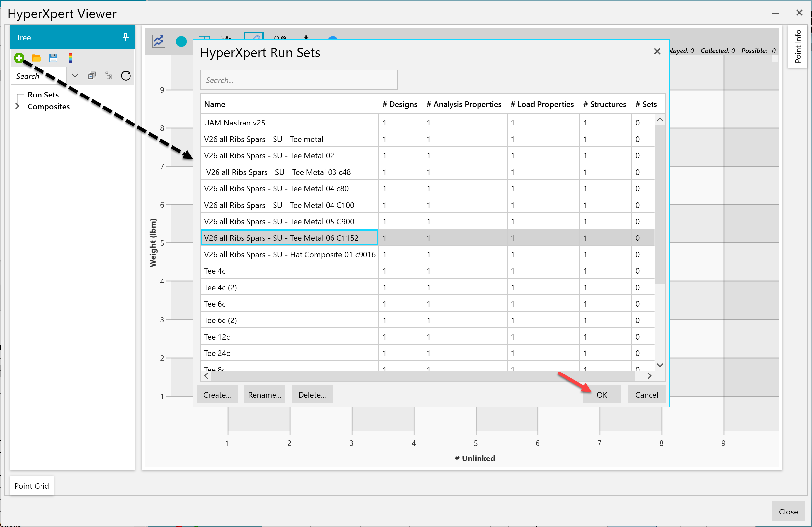Open the rainbow color scale icon
This screenshot has width=812, height=527.
coord(70,58)
